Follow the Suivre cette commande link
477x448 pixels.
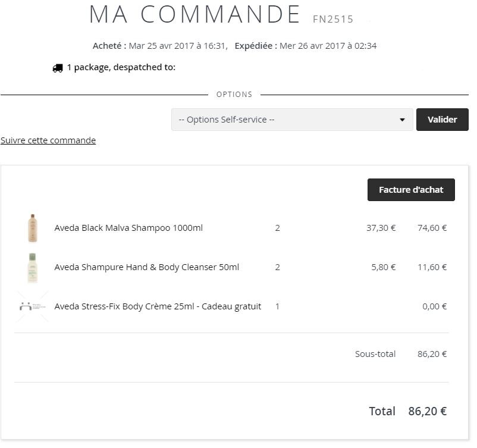point(48,140)
